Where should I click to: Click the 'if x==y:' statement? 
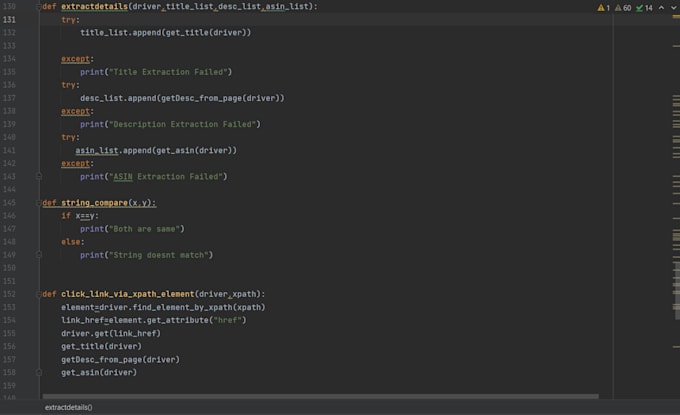[x=80, y=216]
